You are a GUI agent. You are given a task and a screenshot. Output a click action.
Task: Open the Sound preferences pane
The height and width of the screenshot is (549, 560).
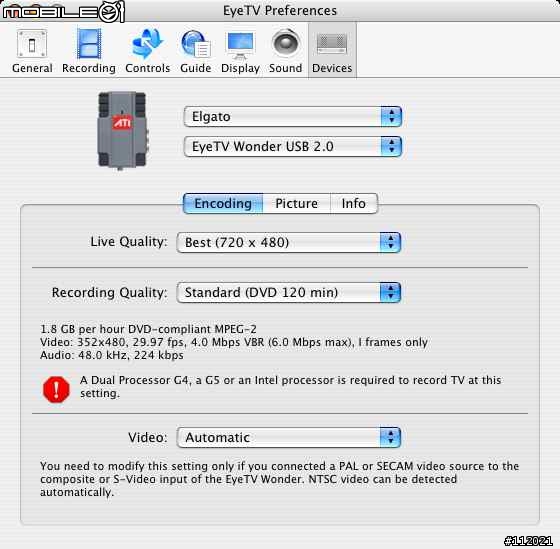285,51
